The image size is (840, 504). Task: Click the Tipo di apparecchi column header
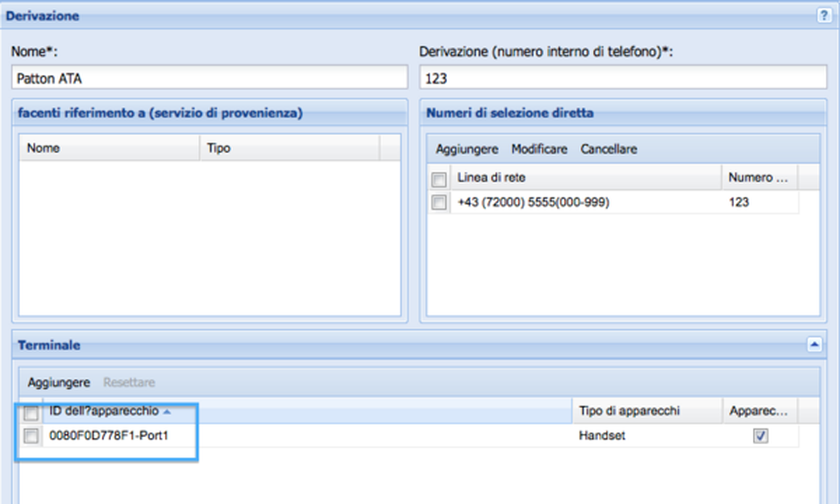click(x=646, y=411)
